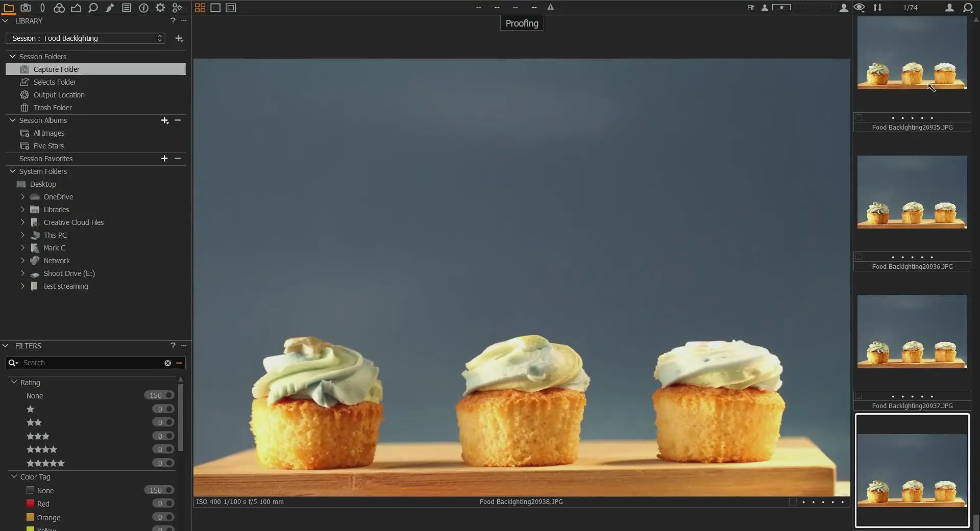
Task: Click Fit zoom button
Action: tap(750, 8)
